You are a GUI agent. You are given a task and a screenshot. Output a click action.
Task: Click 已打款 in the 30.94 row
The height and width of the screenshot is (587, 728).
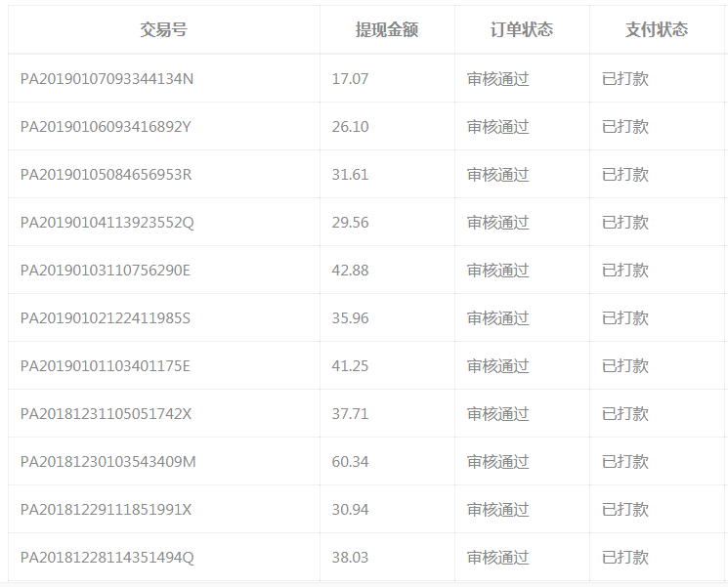tap(625, 510)
